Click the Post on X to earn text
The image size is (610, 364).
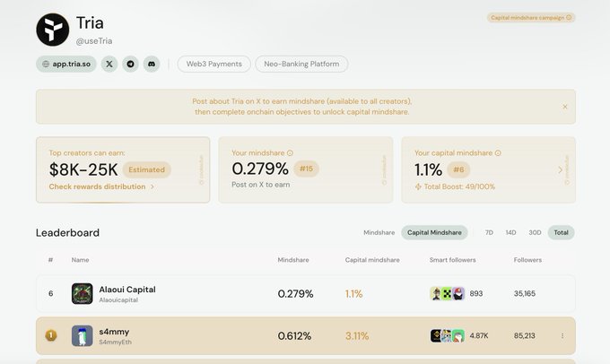[261, 185]
